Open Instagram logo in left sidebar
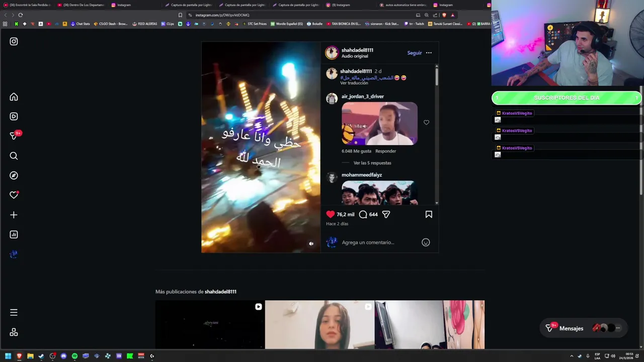The width and height of the screenshot is (644, 362). (14, 41)
